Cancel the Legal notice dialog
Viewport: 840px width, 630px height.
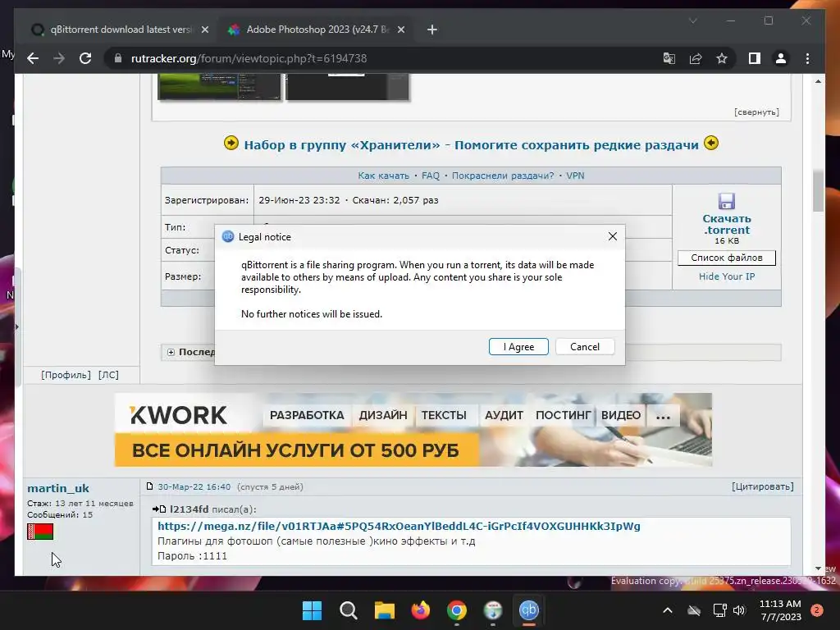click(x=584, y=347)
